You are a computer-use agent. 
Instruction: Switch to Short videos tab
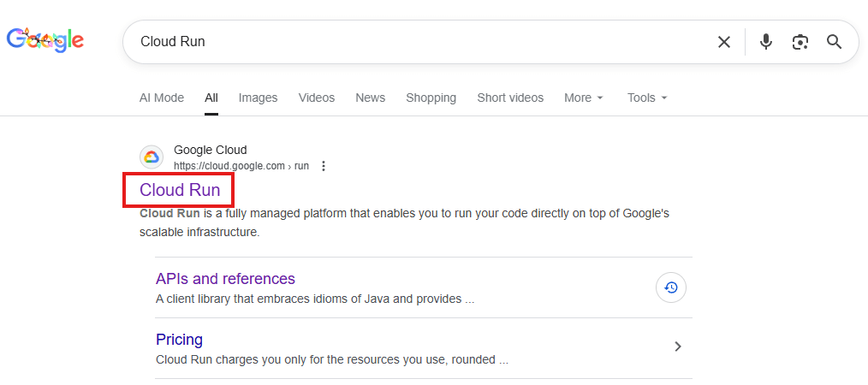(510, 98)
